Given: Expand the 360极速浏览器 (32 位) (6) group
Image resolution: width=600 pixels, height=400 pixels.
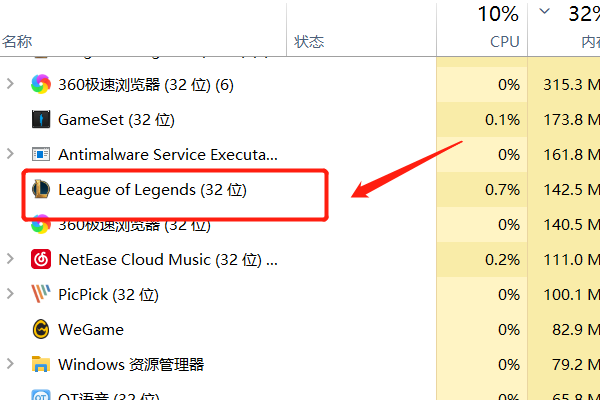Looking at the screenshot, I should pos(10,84).
